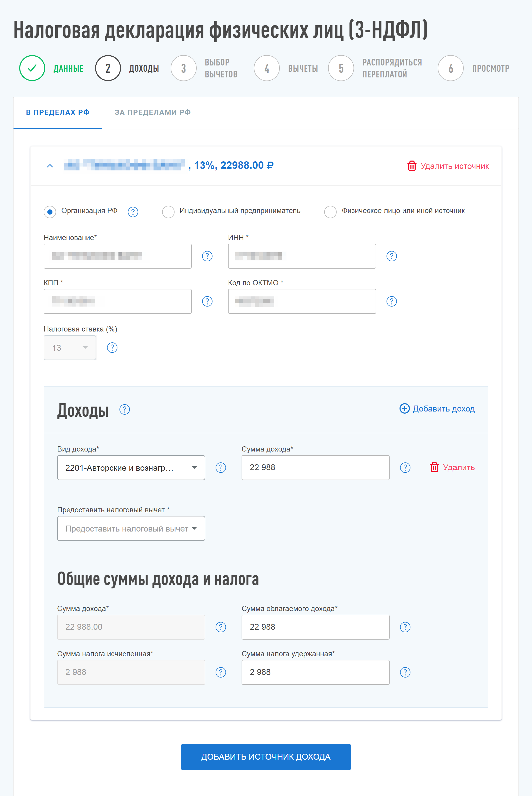Click the green checkmark Данные step circle

point(32,68)
